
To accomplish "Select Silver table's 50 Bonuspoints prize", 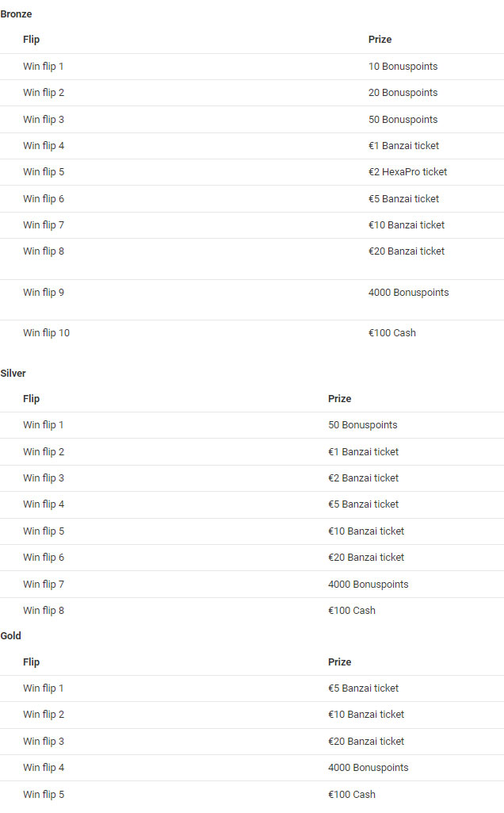I will click(x=362, y=425).
